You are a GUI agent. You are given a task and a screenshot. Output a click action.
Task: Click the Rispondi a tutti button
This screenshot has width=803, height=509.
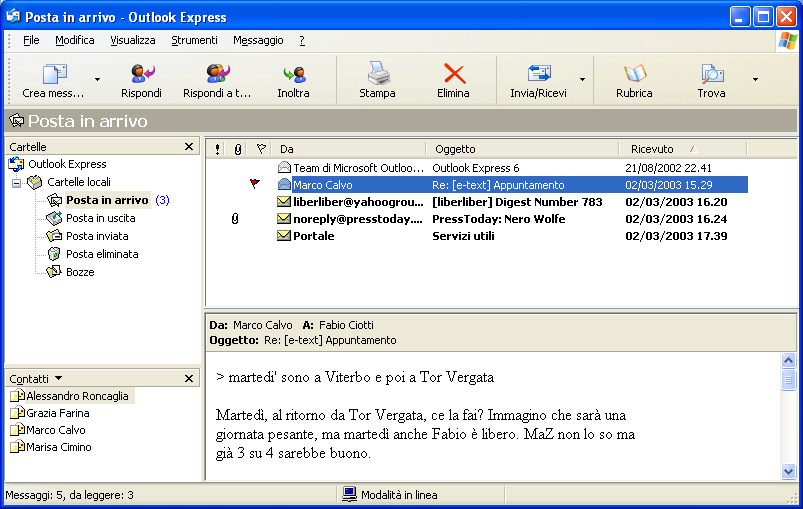pos(217,81)
